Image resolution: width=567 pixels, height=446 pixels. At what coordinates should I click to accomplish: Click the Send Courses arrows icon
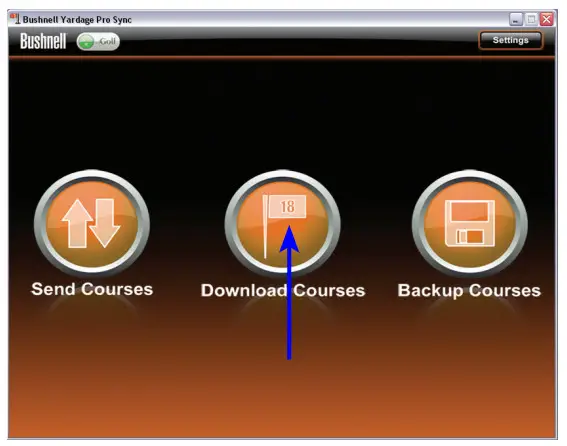(91, 223)
